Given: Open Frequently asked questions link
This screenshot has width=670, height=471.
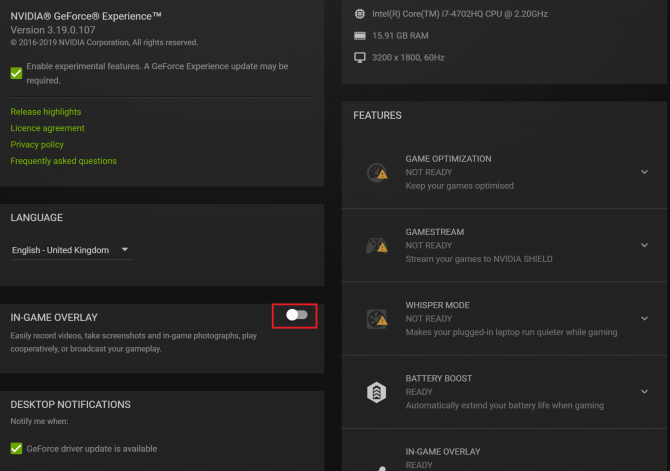Looking at the screenshot, I should tap(63, 161).
